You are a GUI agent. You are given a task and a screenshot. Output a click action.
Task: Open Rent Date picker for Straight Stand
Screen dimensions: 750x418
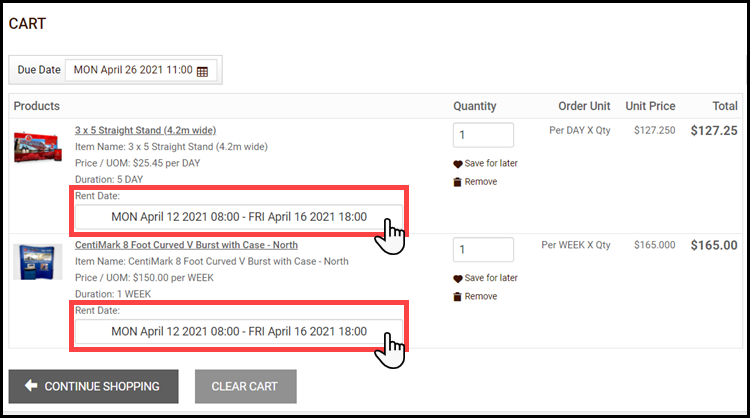pos(239,217)
